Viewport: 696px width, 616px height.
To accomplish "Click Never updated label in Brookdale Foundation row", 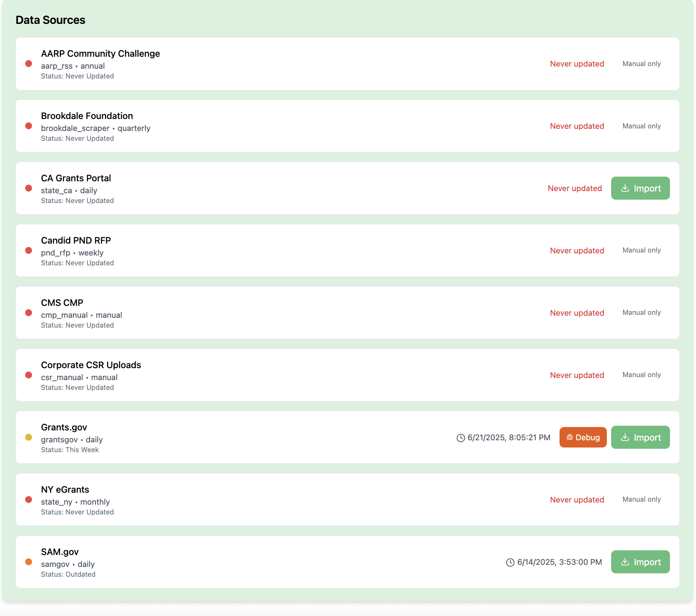I will pos(577,126).
